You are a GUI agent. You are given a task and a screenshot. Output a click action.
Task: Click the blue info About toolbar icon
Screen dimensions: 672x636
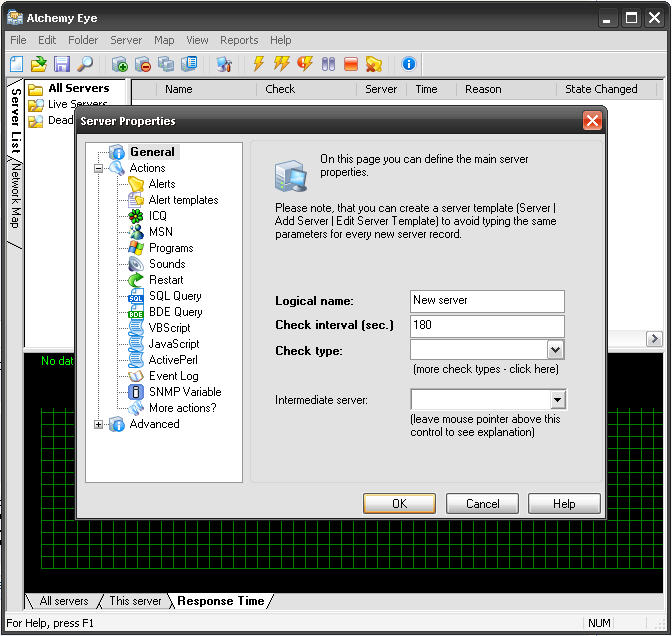tap(408, 64)
